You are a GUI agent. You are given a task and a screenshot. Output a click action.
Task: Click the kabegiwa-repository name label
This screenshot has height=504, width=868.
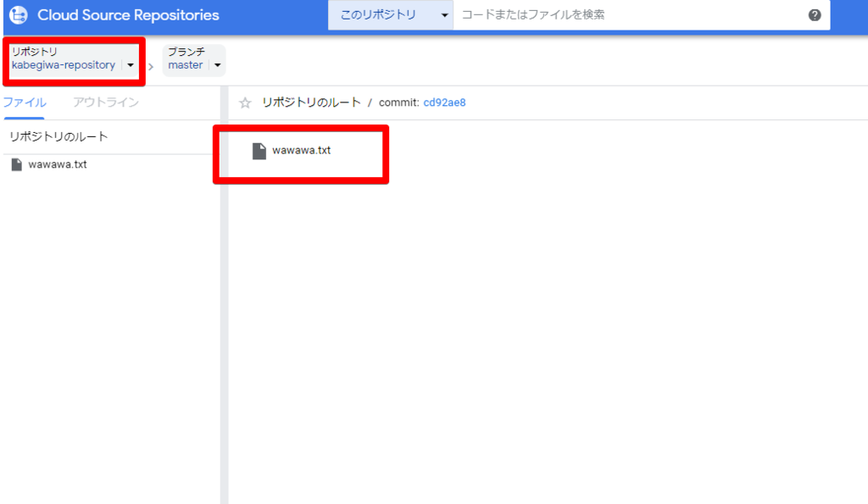coord(64,64)
